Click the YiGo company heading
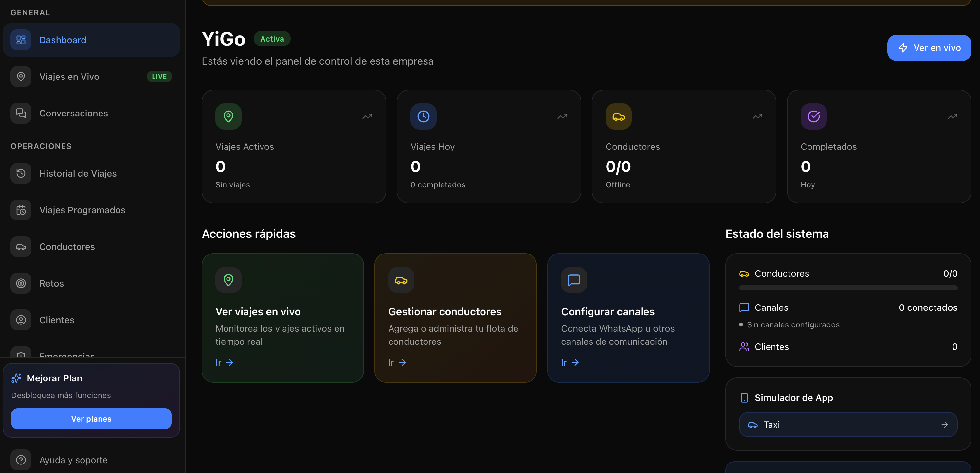980x473 pixels. coord(224,39)
